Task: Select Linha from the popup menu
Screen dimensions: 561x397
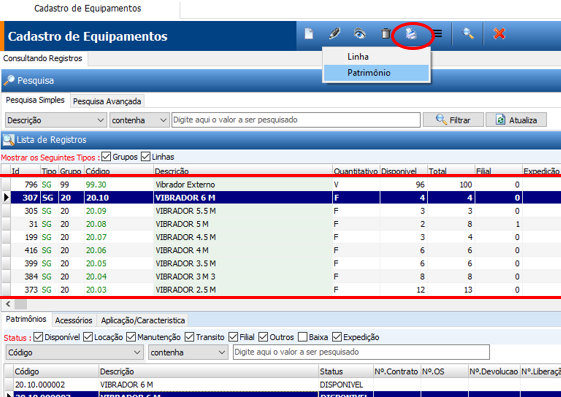Action: [376, 57]
